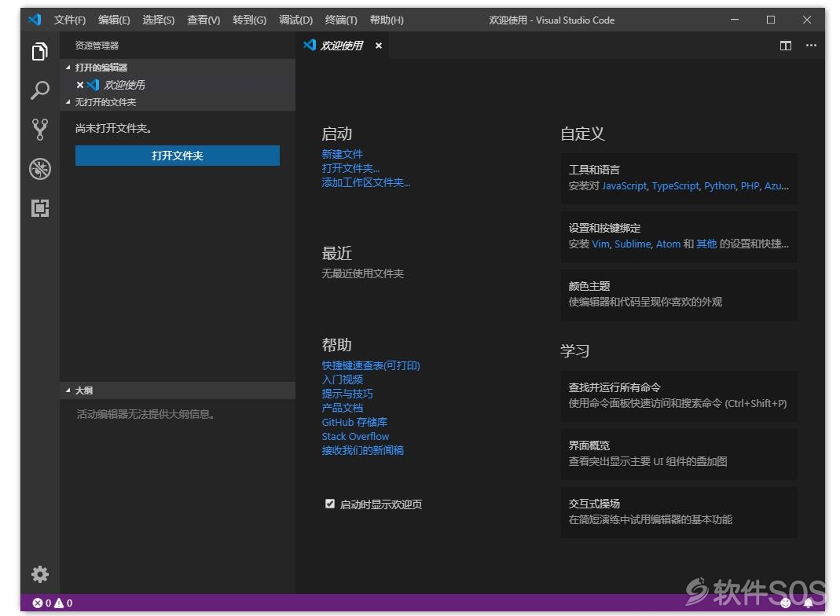Open the editor more actions ellipsis
This screenshot has height=616, width=840.
[x=811, y=46]
